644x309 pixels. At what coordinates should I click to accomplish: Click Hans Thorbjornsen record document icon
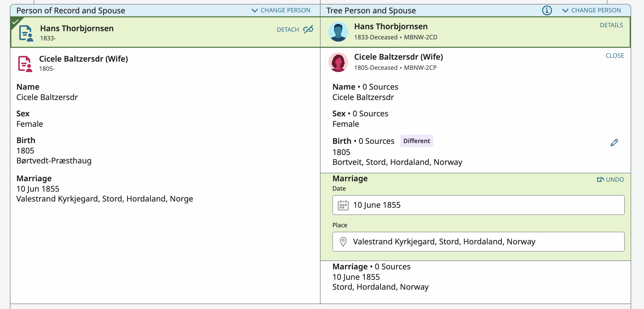pyautogui.click(x=26, y=33)
